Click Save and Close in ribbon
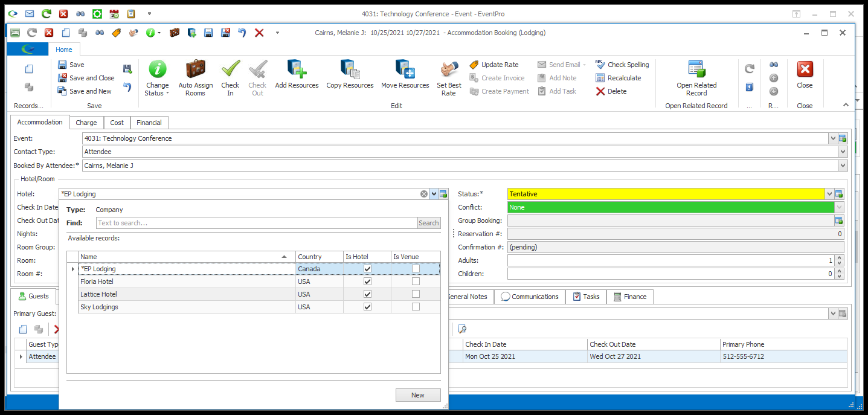The image size is (868, 415). (x=86, y=78)
